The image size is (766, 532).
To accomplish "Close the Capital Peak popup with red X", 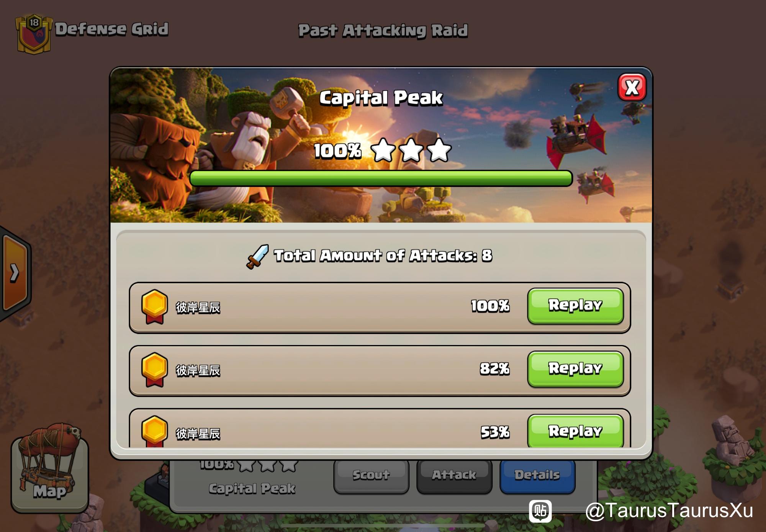I will click(x=632, y=87).
